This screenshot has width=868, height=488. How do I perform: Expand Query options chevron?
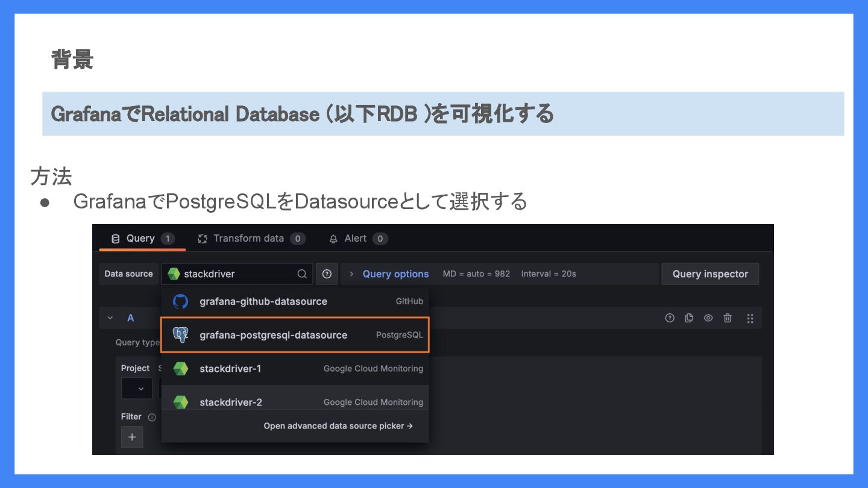(351, 274)
